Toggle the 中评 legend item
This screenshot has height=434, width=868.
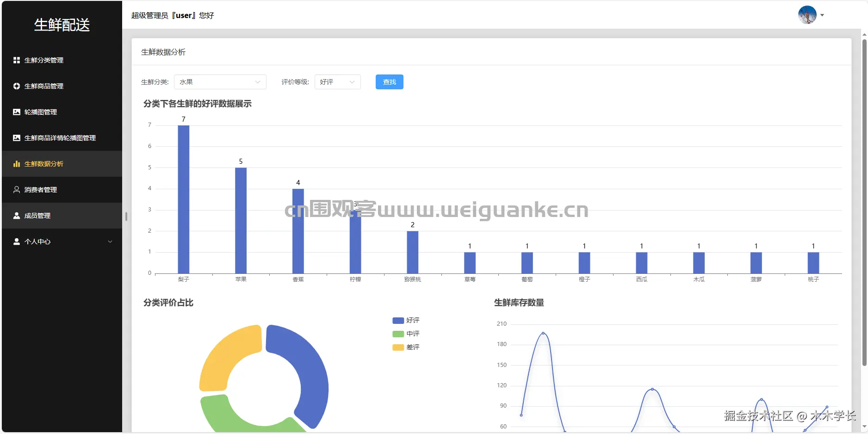[x=406, y=334]
